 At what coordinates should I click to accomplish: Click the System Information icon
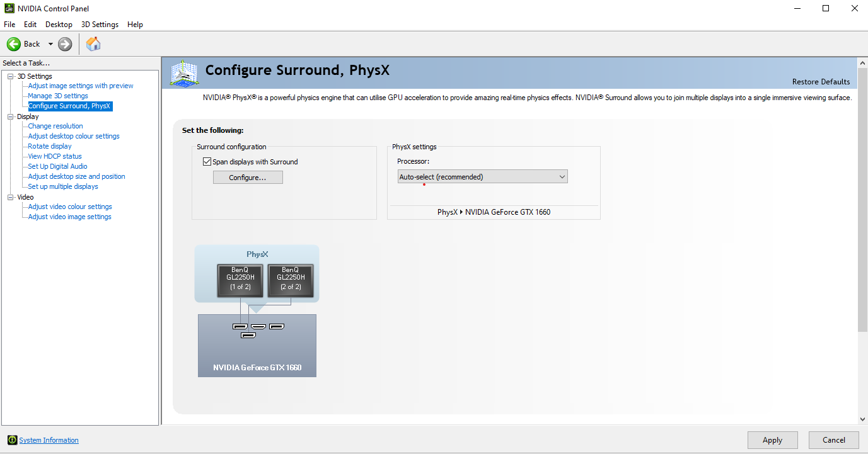click(13, 440)
